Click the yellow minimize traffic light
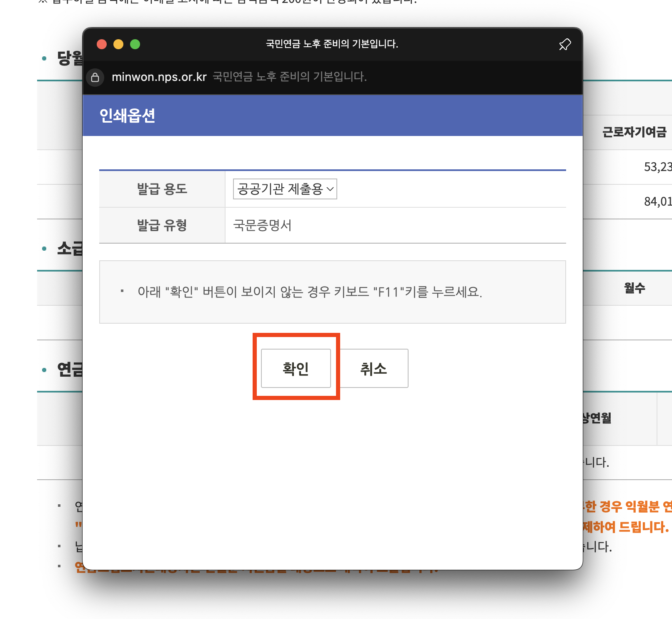 pos(118,44)
